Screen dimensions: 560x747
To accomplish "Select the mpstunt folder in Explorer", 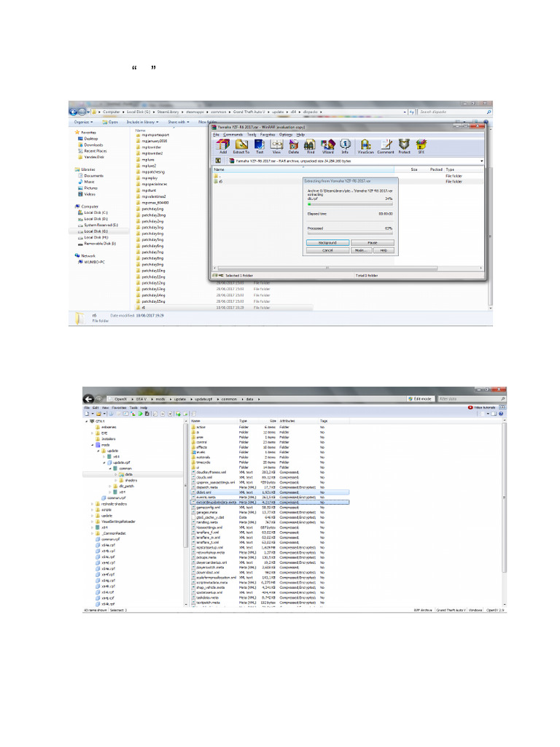I will (146, 190).
